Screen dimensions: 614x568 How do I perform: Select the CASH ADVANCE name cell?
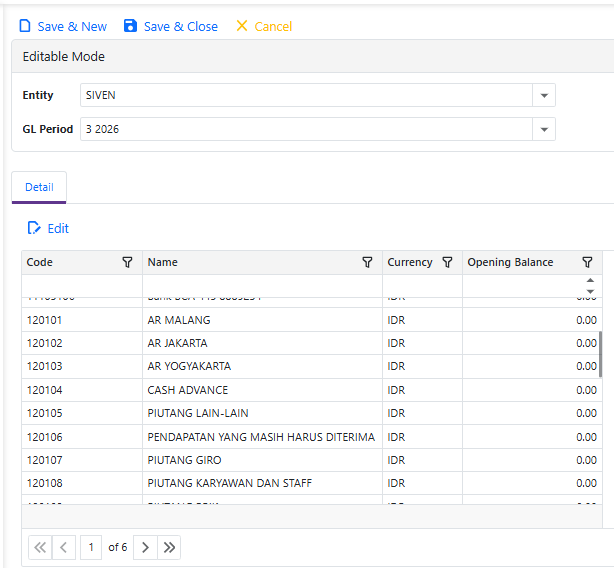tap(262, 390)
